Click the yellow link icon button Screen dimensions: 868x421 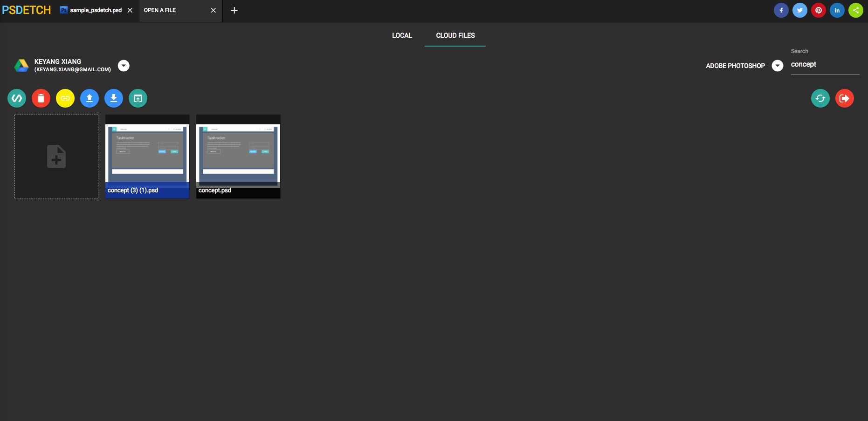point(65,98)
